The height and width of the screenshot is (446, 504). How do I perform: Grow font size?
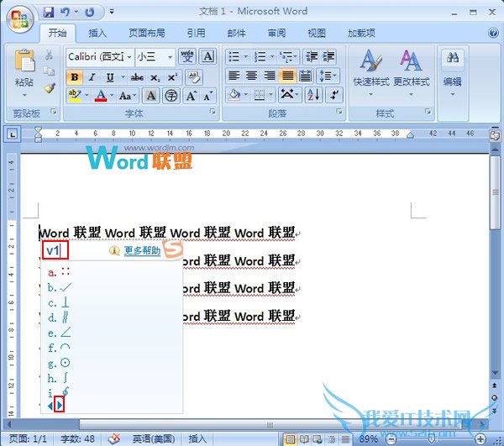[192, 96]
